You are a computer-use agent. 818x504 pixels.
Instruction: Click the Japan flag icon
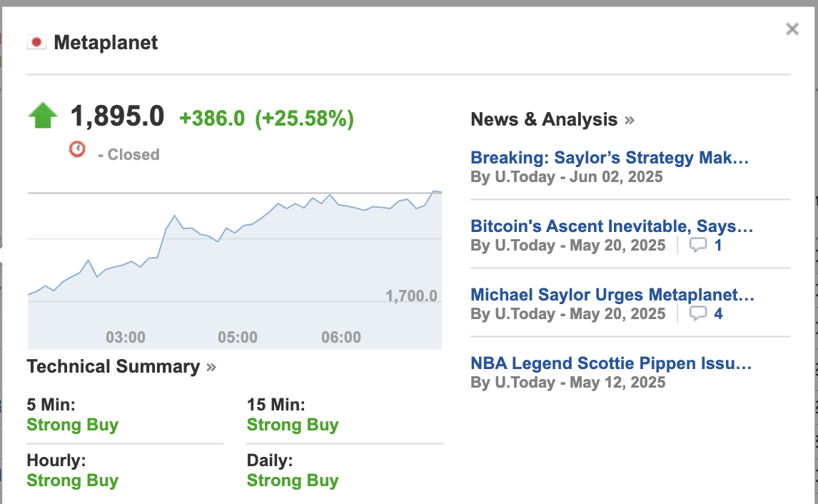tap(36, 41)
